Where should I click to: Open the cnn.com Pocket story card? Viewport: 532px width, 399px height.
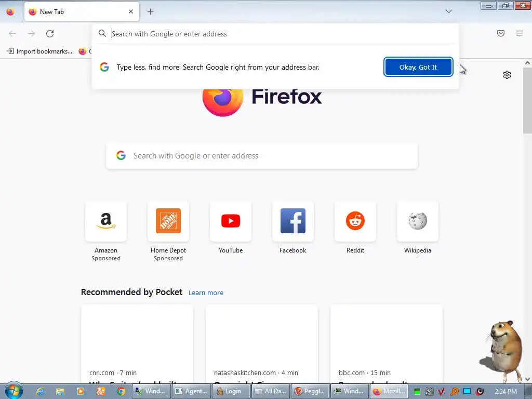coord(137,344)
